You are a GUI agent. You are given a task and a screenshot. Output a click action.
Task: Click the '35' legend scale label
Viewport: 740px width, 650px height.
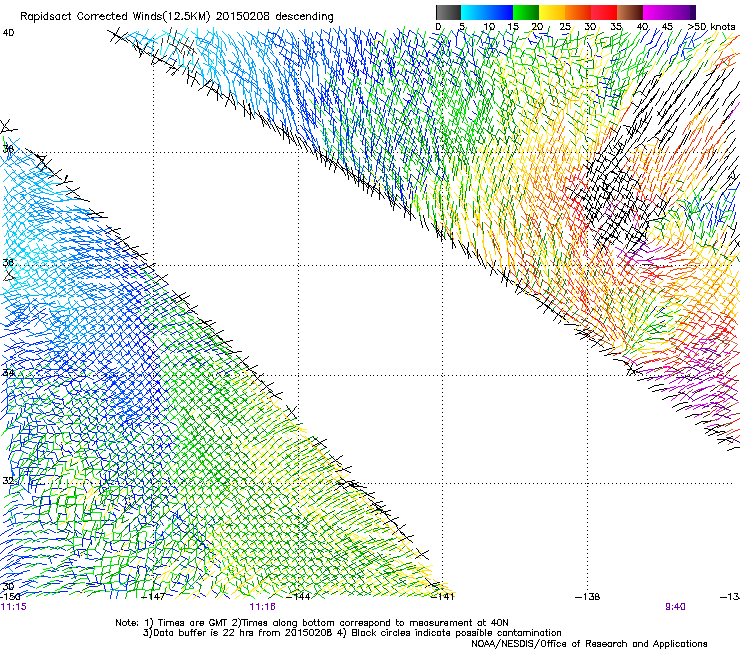pos(616,27)
